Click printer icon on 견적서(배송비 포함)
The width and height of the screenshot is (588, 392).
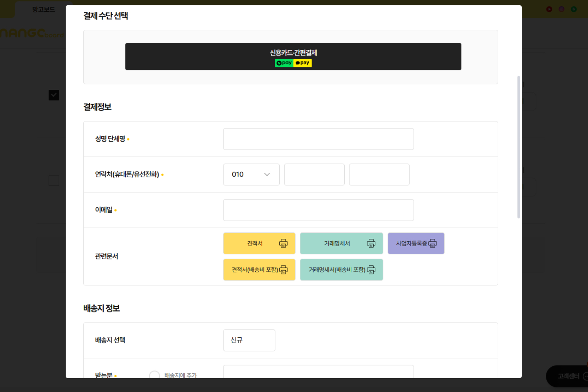(x=283, y=270)
